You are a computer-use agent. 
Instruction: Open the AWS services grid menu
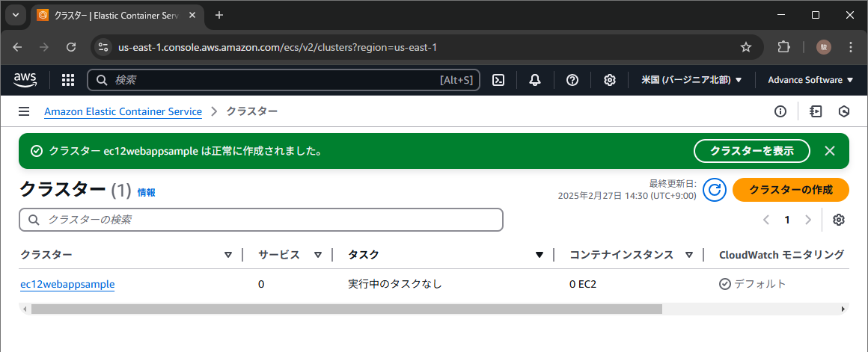(x=67, y=80)
